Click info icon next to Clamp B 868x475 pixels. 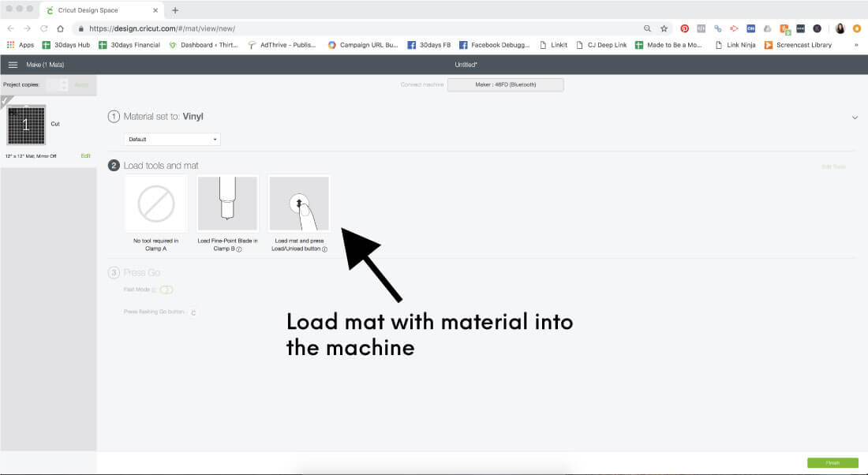[x=239, y=249]
